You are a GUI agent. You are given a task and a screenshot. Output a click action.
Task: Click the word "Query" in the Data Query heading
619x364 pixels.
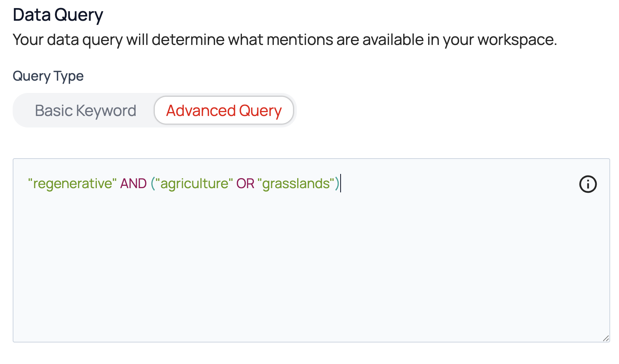click(79, 15)
